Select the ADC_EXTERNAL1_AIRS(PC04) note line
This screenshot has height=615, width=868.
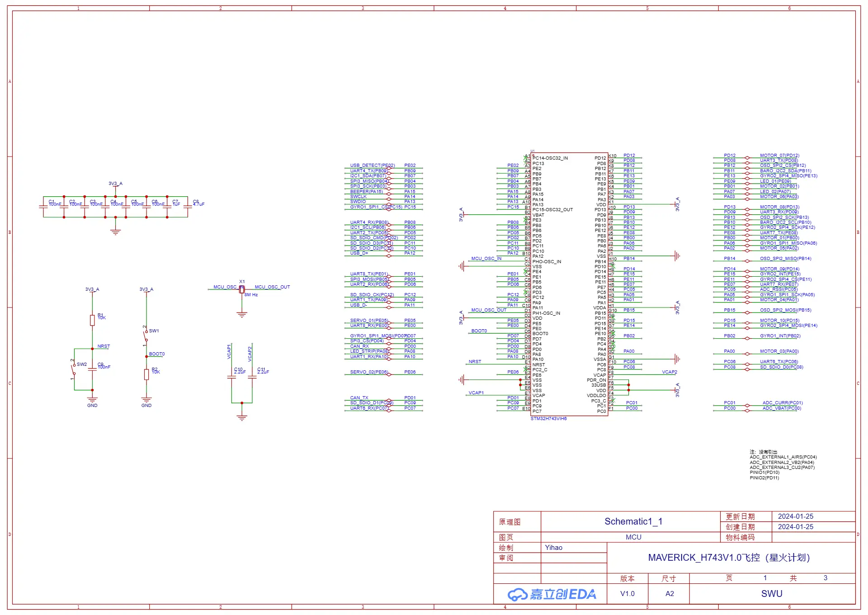pyautogui.click(x=783, y=457)
